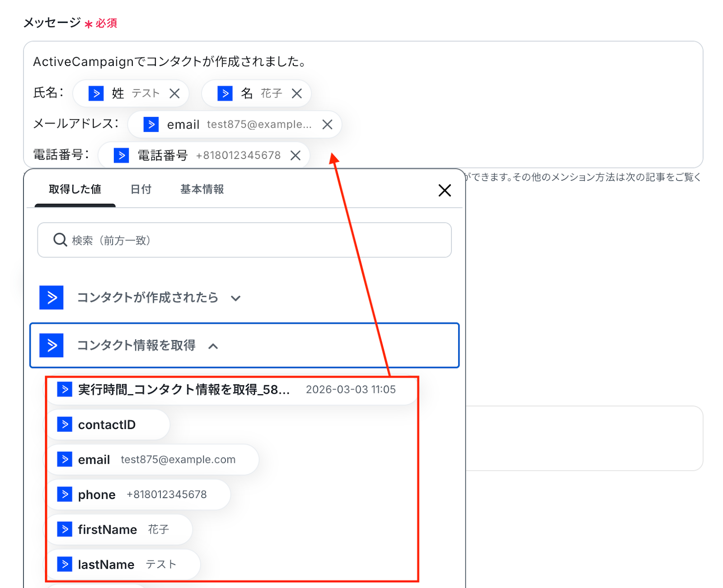Expand コンタクトが作成されたら section chevron
Screen dimensions: 723x588
235,299
